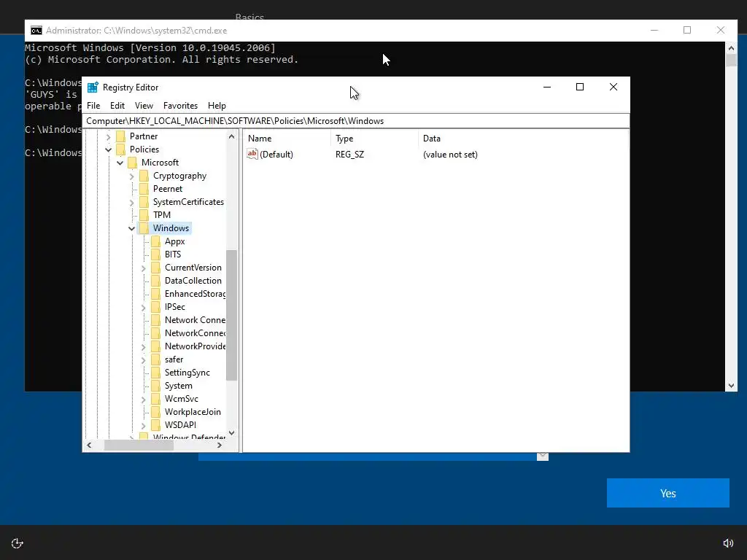Select the Cryptography folder icon
Screen dimensions: 747x560
pyautogui.click(x=144, y=176)
